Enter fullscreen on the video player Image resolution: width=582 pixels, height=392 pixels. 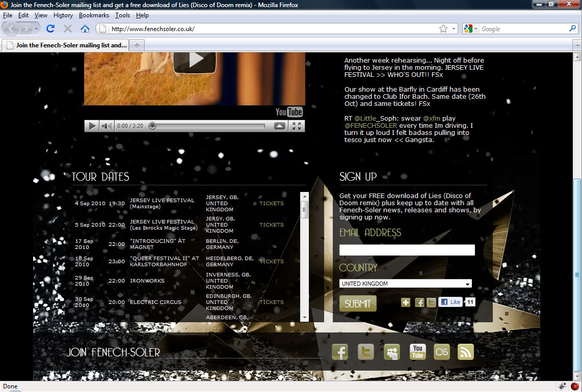(x=297, y=126)
